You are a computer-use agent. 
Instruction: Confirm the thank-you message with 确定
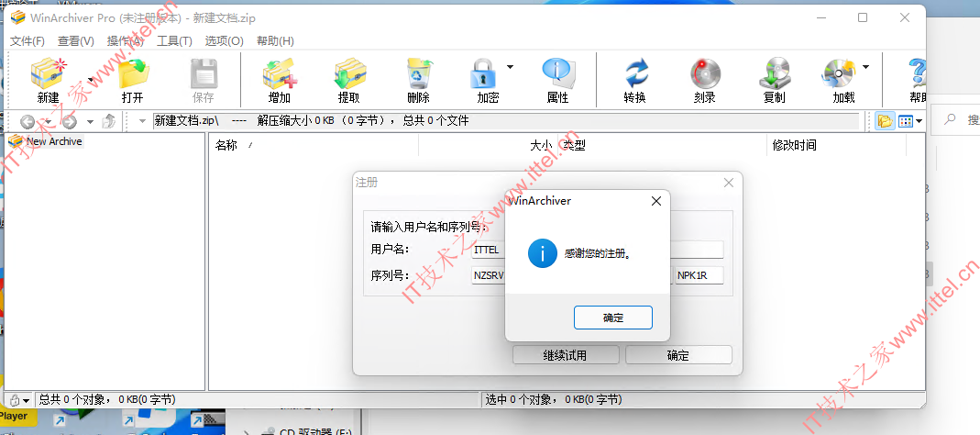click(613, 318)
